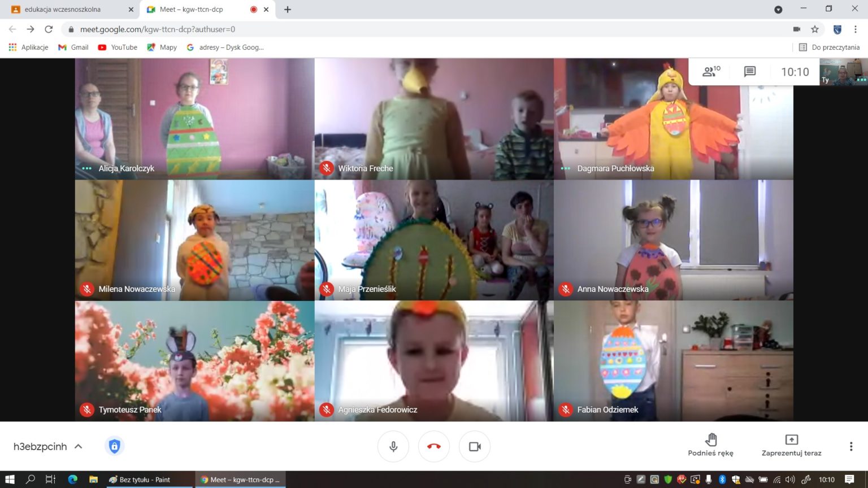Open a new browser tab
Image resolution: width=868 pixels, height=488 pixels.
point(288,10)
